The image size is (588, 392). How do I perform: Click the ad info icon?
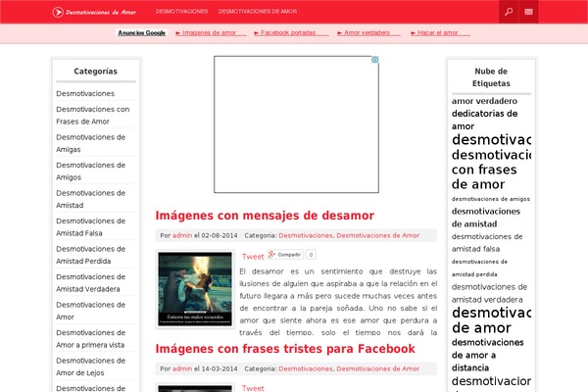pyautogui.click(x=374, y=60)
